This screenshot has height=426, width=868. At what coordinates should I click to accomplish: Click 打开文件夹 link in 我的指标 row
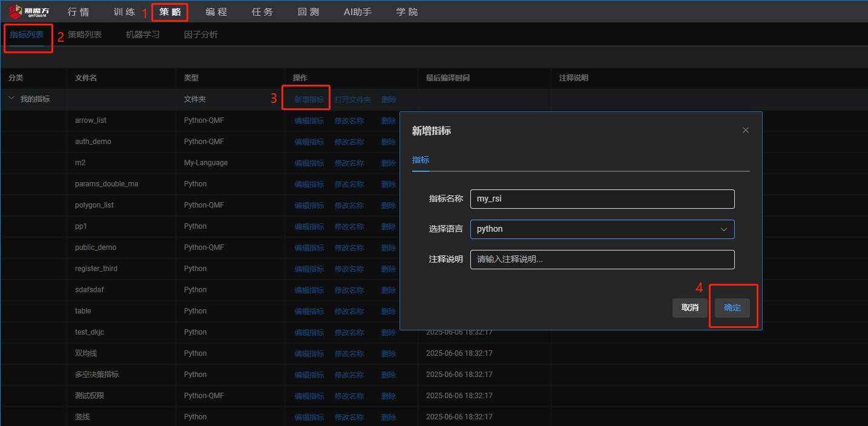[353, 99]
